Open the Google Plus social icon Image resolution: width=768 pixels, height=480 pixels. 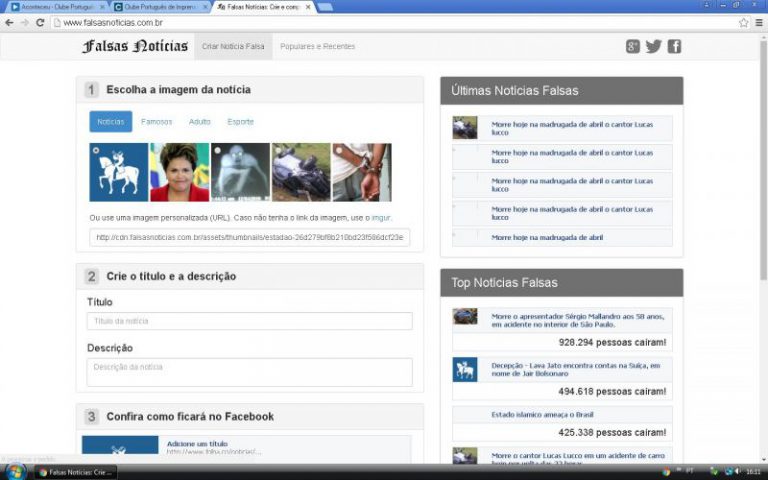(632, 47)
